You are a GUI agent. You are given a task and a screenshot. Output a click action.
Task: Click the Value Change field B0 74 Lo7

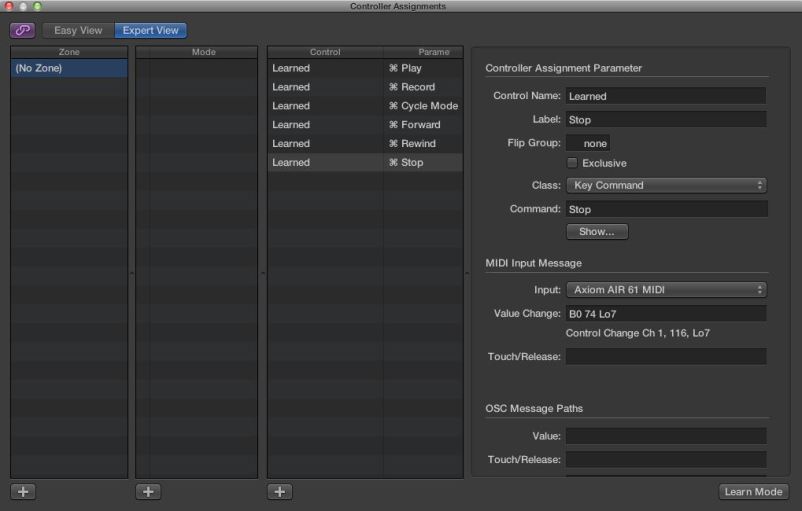(665, 314)
